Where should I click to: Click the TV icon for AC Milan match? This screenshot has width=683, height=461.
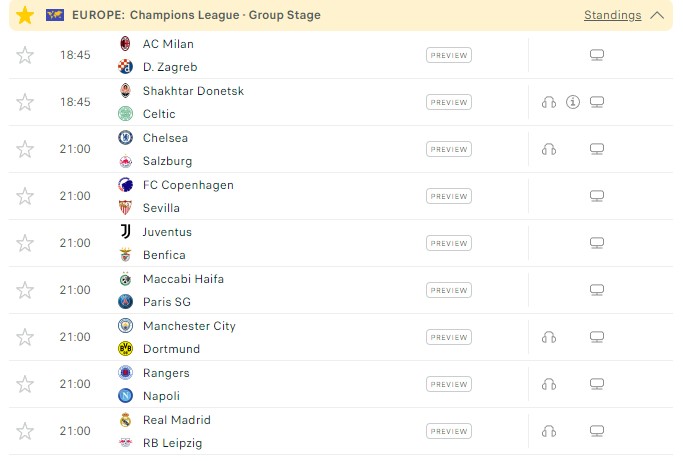[597, 56]
